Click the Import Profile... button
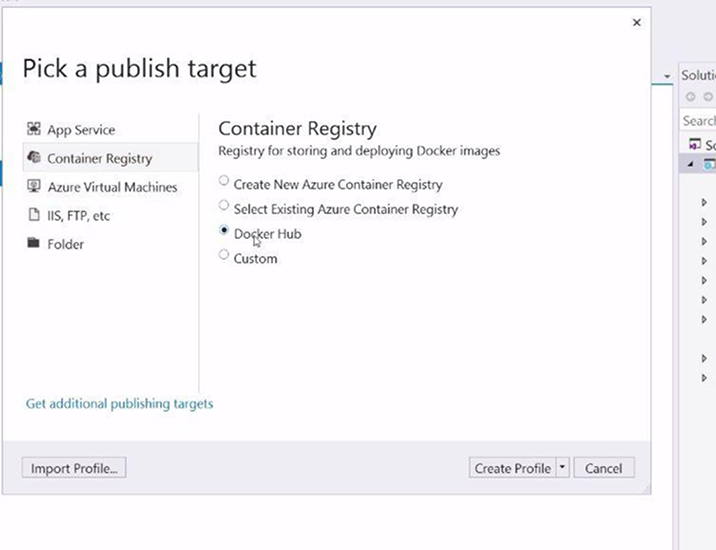The image size is (716, 550). pos(74,468)
